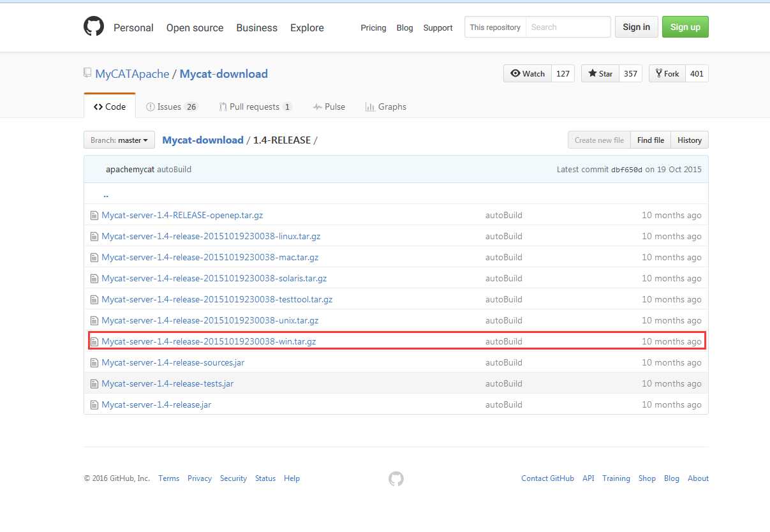Open the footer Privacy link
The height and width of the screenshot is (532, 770).
200,478
